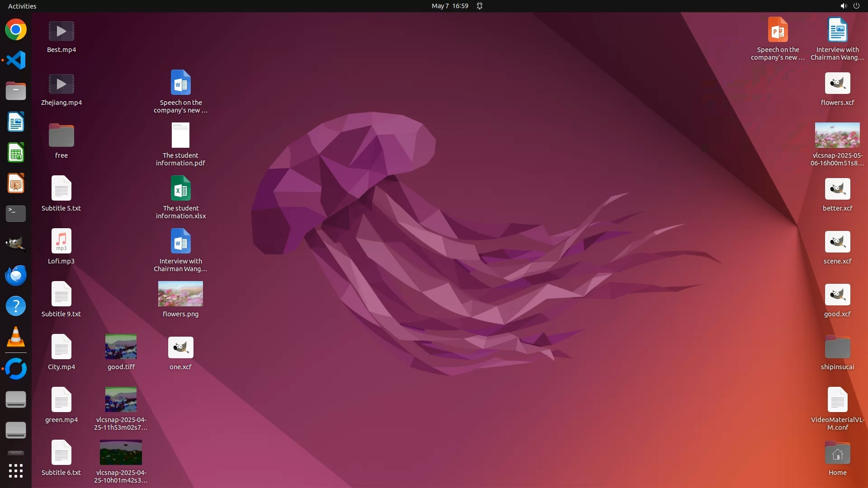Open Terminal from the dock
868x488 pixels.
click(16, 213)
